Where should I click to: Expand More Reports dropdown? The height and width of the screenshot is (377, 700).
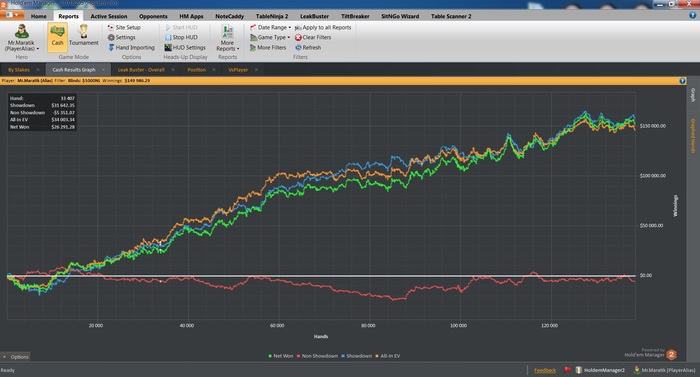(228, 38)
